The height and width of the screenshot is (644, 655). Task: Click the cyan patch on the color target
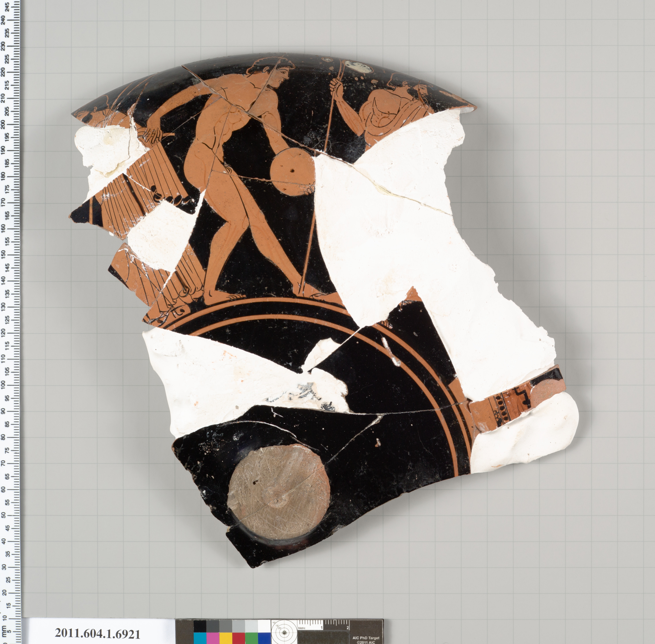point(200,638)
